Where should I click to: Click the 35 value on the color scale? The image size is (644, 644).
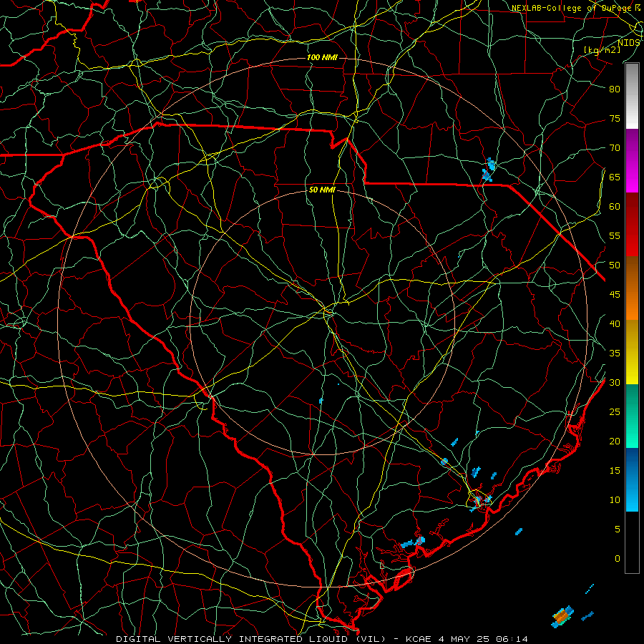[615, 353]
